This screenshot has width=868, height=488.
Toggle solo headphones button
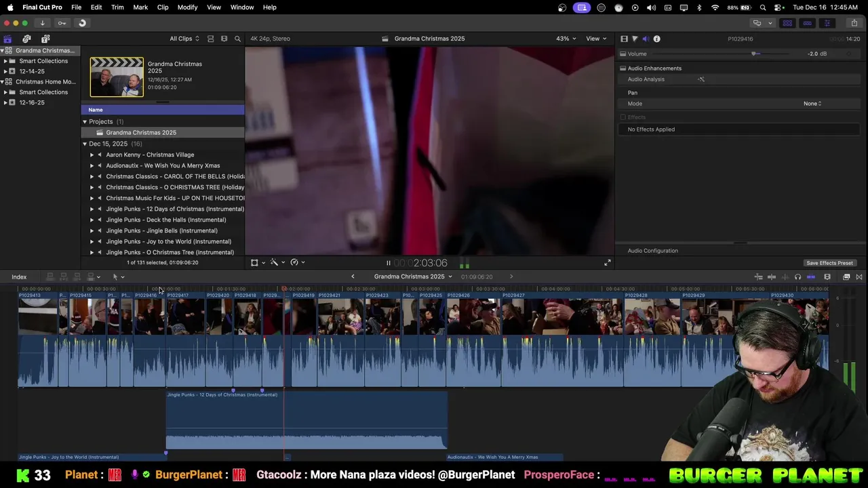(797, 277)
